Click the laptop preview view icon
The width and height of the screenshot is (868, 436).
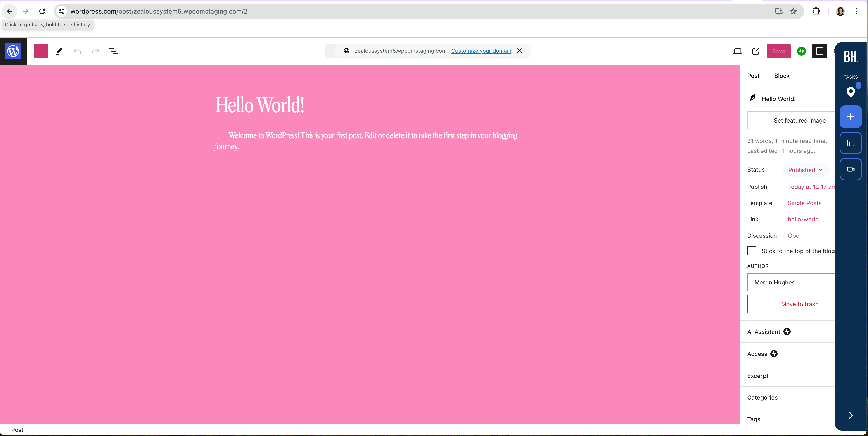[738, 51]
